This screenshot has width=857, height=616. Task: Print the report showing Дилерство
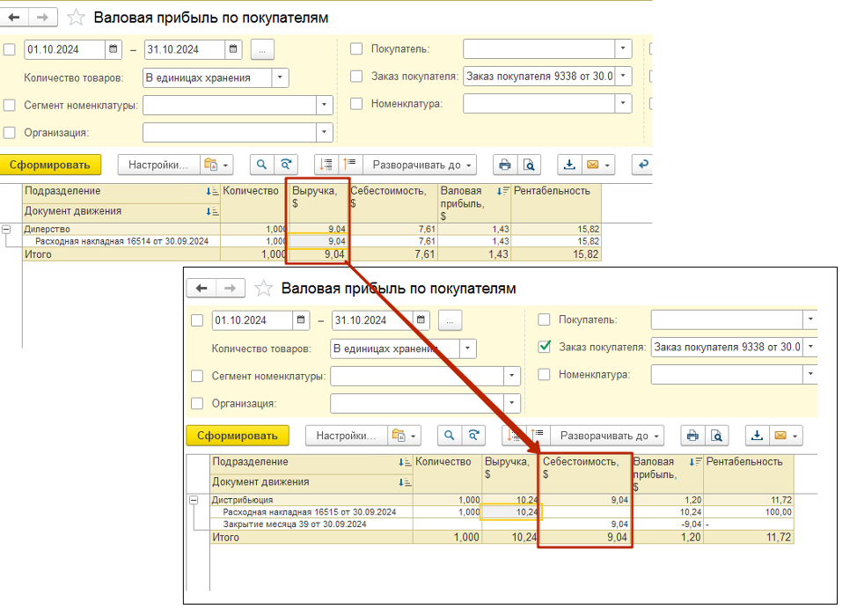click(504, 165)
